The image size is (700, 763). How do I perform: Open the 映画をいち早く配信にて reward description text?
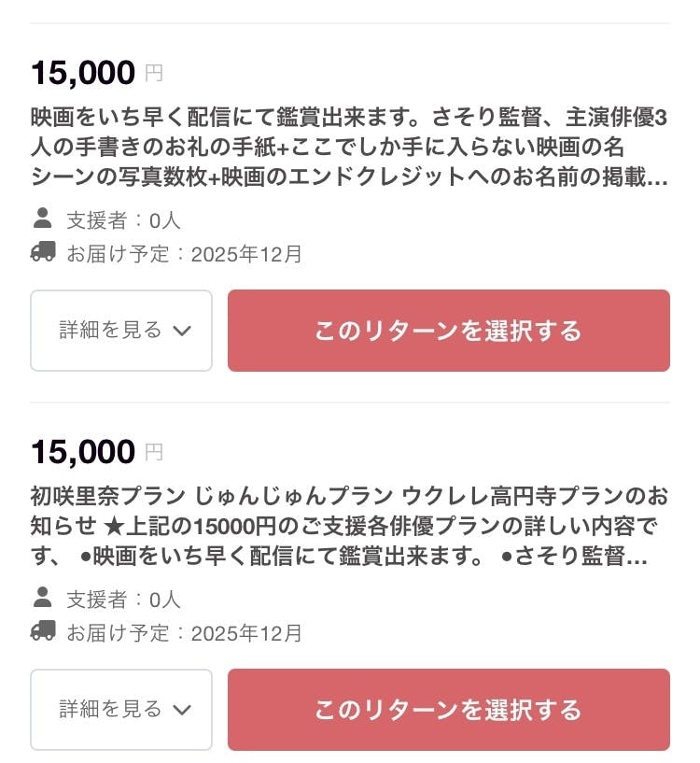tap(349, 148)
